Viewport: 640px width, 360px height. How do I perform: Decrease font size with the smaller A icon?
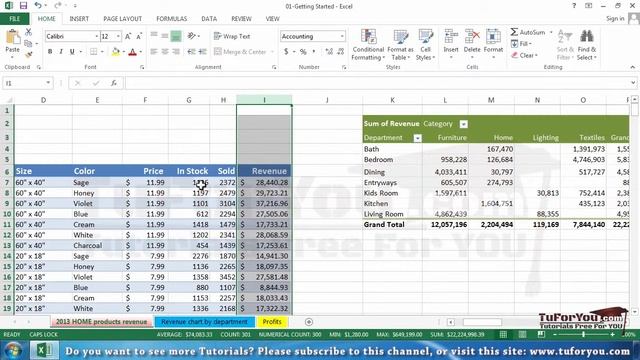click(x=139, y=36)
